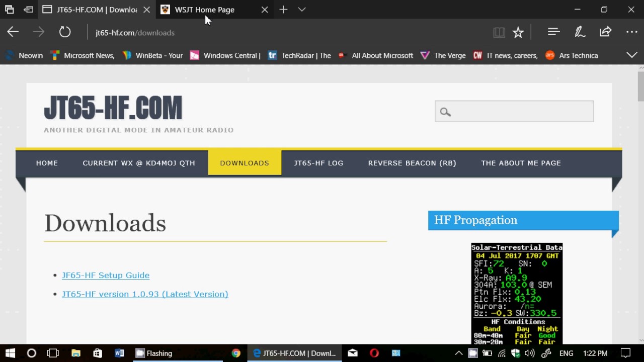This screenshot has width=644, height=362.
Task: Open Wi-Fi network tray icon
Action: pyautogui.click(x=502, y=353)
